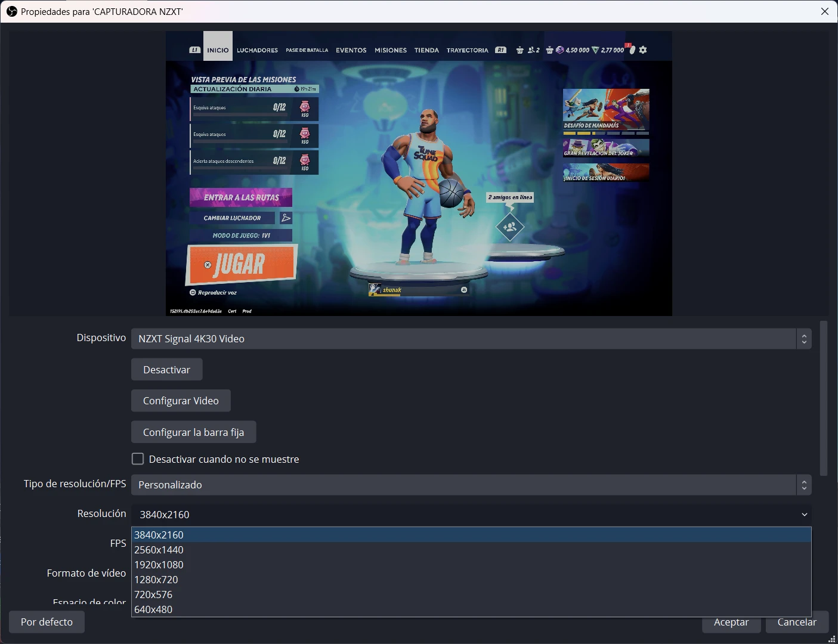Click ENTRAR A LAS RUTAS banner in preview
838x644 pixels.
pos(241,197)
